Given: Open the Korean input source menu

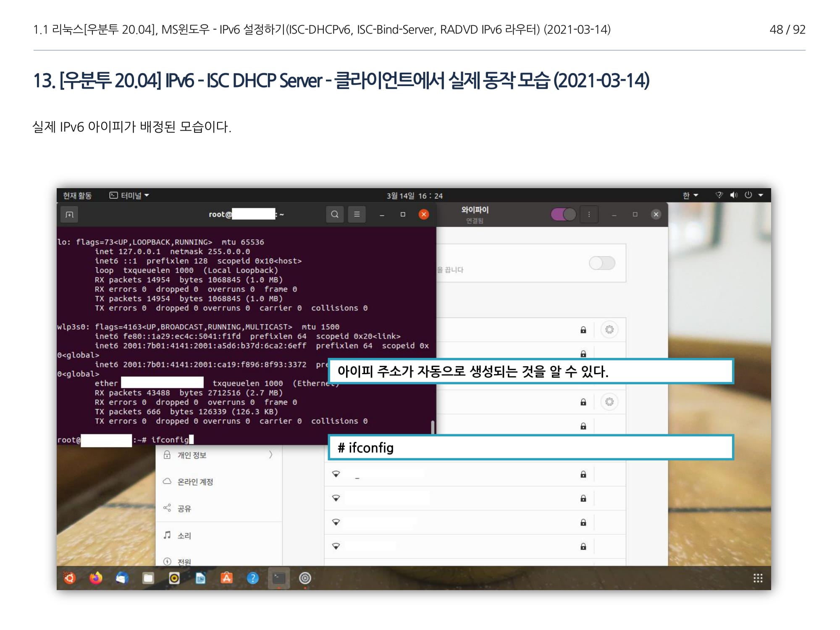Looking at the screenshot, I should 690,195.
